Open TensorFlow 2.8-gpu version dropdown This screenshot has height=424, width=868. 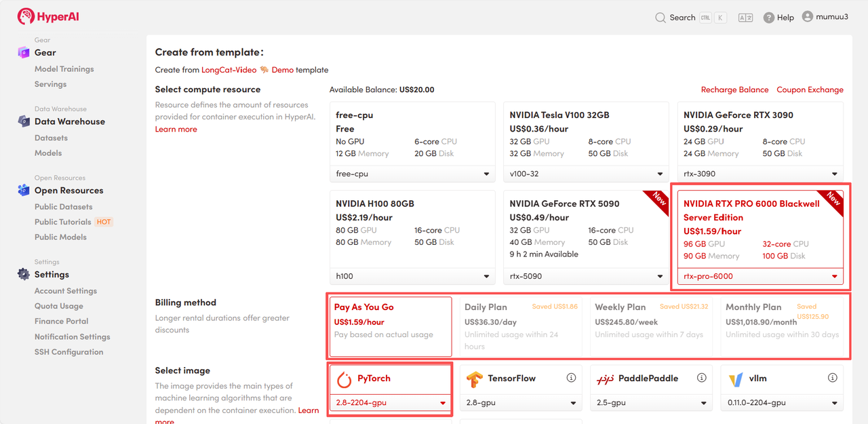coord(521,402)
